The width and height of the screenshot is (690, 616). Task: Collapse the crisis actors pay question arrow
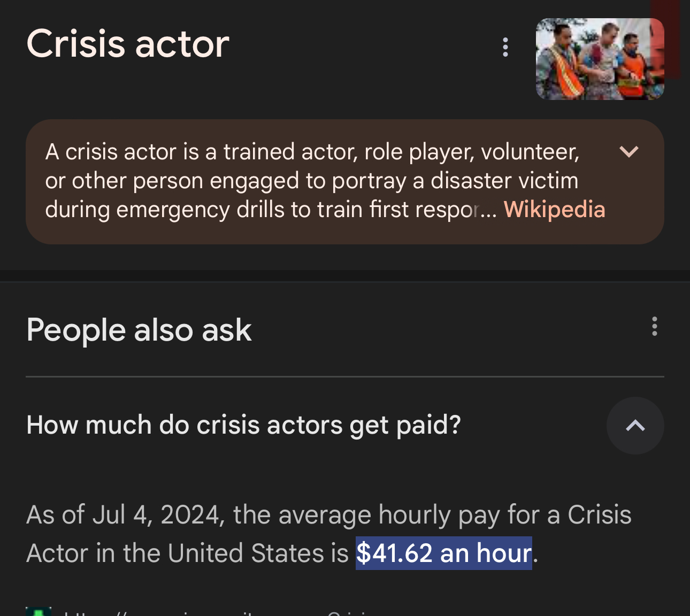[x=635, y=426]
